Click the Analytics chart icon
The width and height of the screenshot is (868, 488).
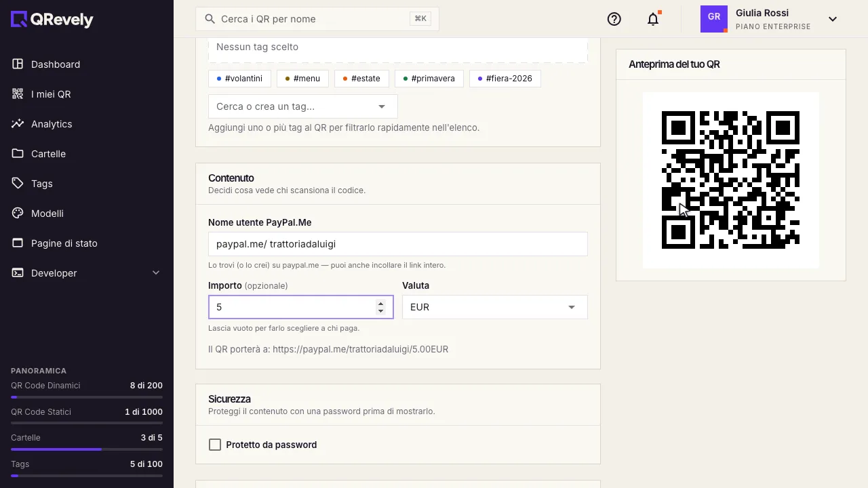18,124
